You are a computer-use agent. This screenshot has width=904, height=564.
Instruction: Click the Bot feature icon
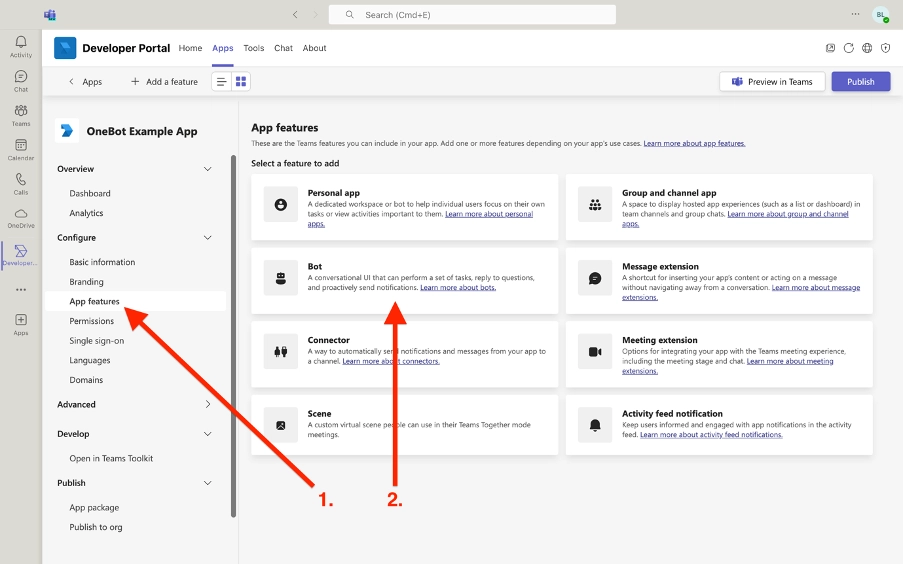[x=281, y=278]
